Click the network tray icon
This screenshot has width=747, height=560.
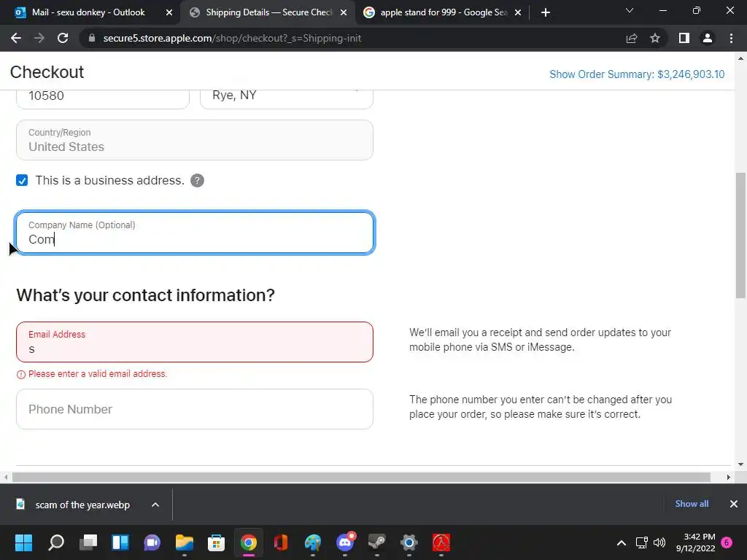(641, 542)
